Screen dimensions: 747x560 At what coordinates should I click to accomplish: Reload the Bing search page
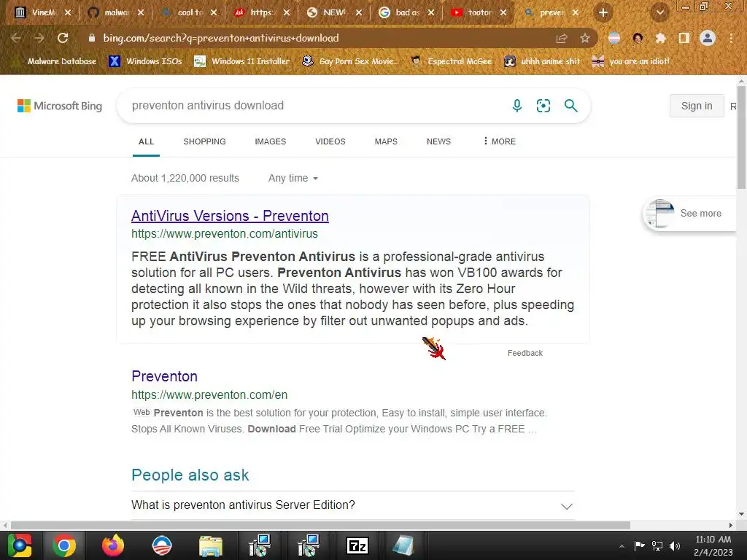click(63, 38)
